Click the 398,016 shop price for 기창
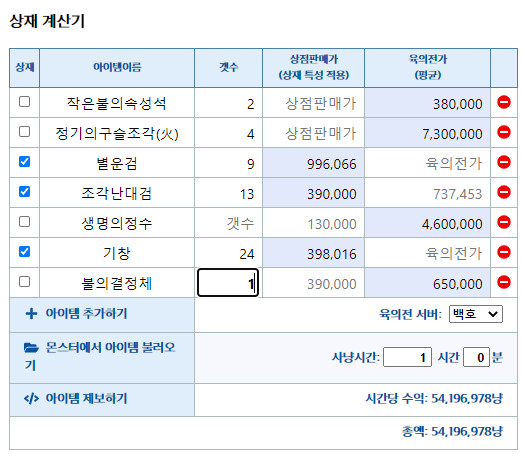Viewport: 523px width, 462px height. [313, 253]
